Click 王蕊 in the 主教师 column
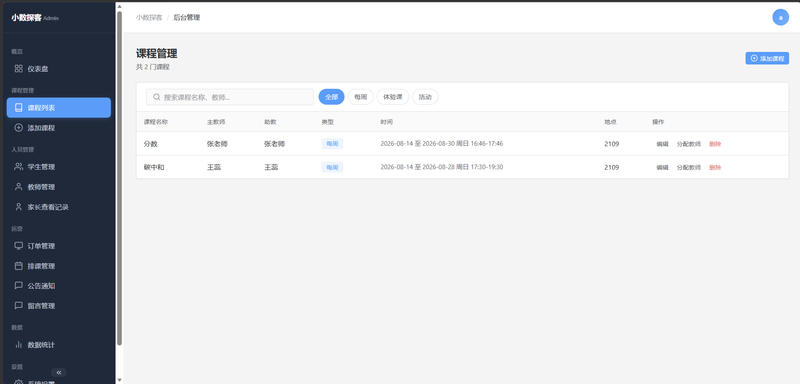Viewport: 800px width, 384px height. pos(214,167)
